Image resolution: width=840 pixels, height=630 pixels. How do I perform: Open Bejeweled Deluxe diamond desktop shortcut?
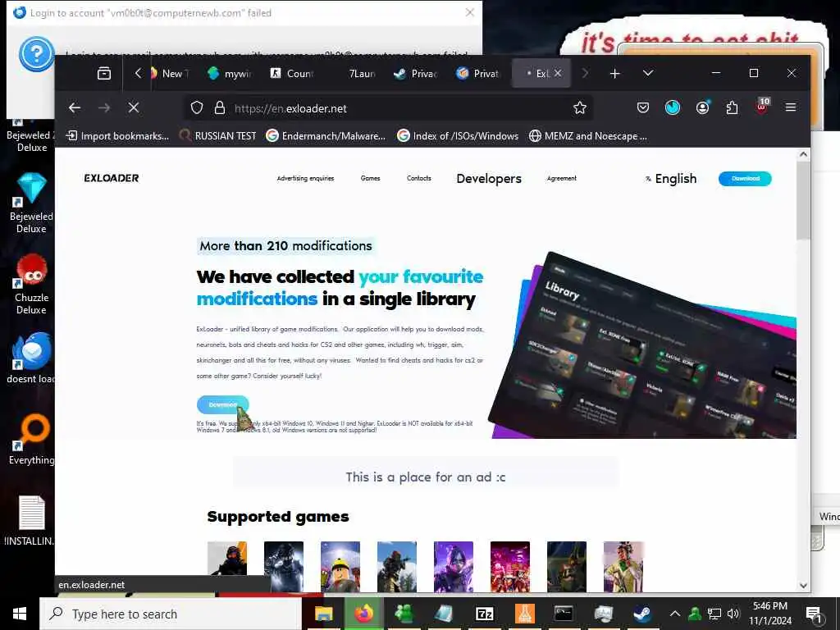click(31, 203)
